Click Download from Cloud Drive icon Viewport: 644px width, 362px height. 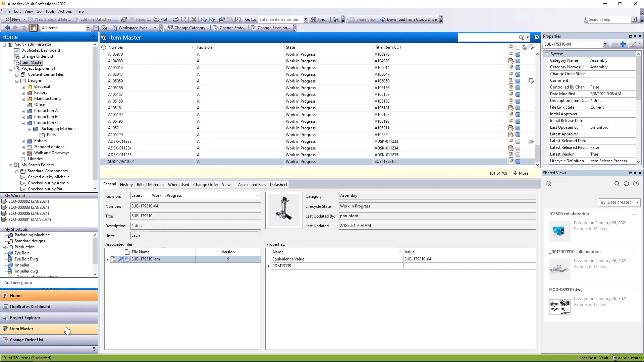pyautogui.click(x=382, y=19)
